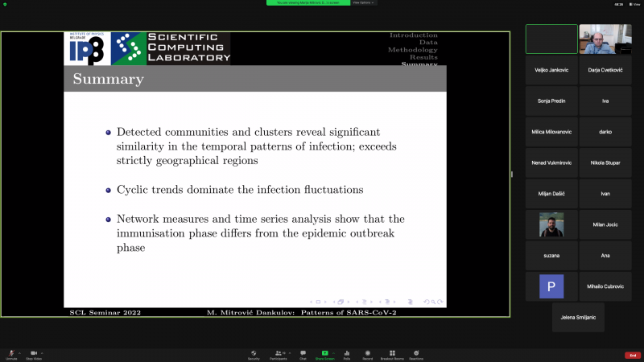
Task: Go to next subsection arrow in beamer bar
Action: [x=371, y=302]
